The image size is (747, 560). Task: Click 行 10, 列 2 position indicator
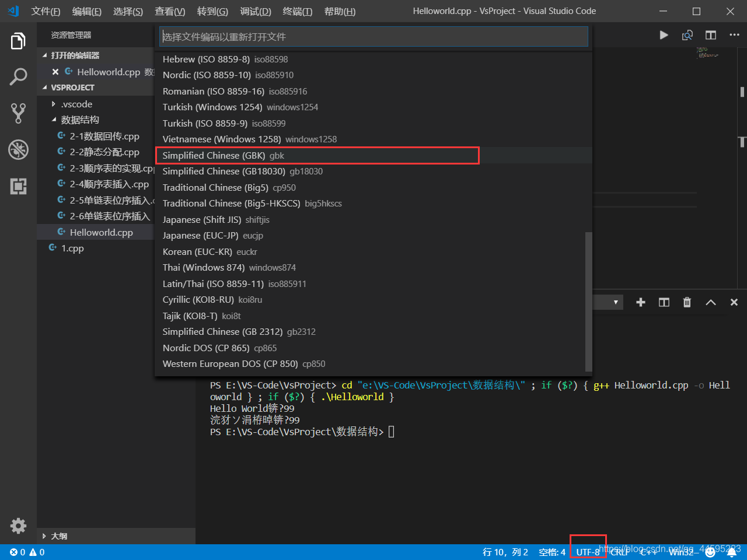(x=505, y=552)
